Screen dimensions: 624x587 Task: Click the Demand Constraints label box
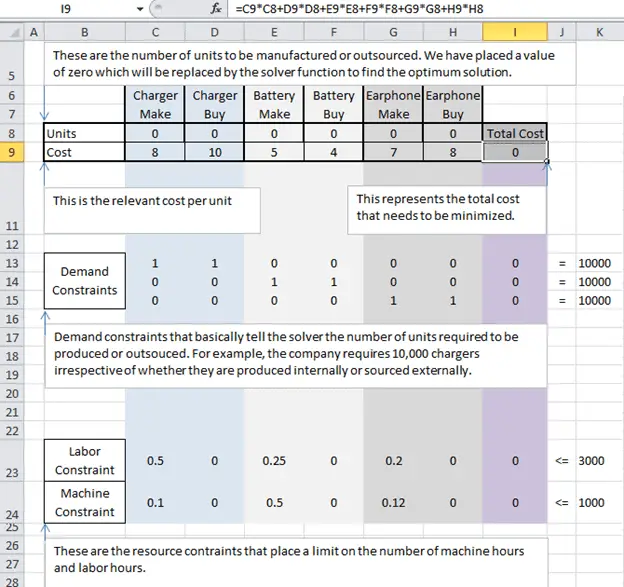(85, 281)
